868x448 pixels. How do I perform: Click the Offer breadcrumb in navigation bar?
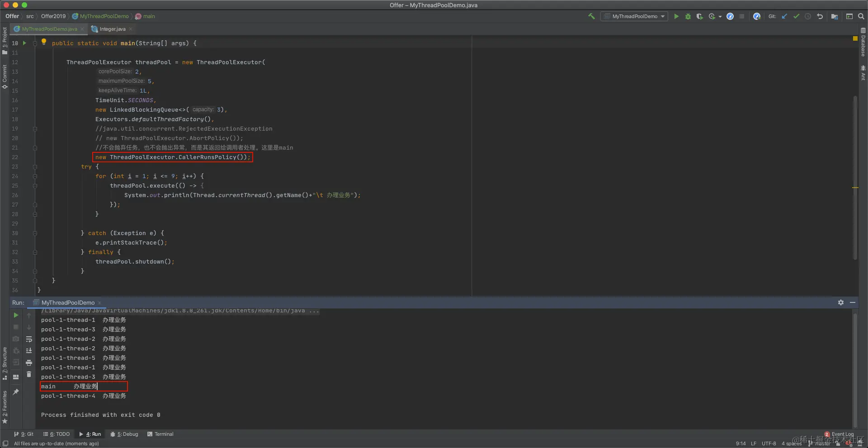coord(12,16)
